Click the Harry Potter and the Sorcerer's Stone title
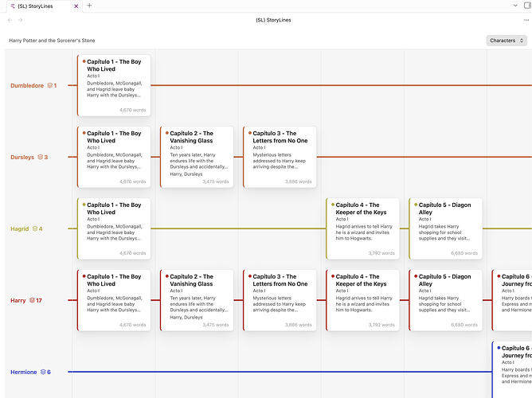Image resolution: width=532 pixels, height=398 pixels. pyautogui.click(x=52, y=41)
